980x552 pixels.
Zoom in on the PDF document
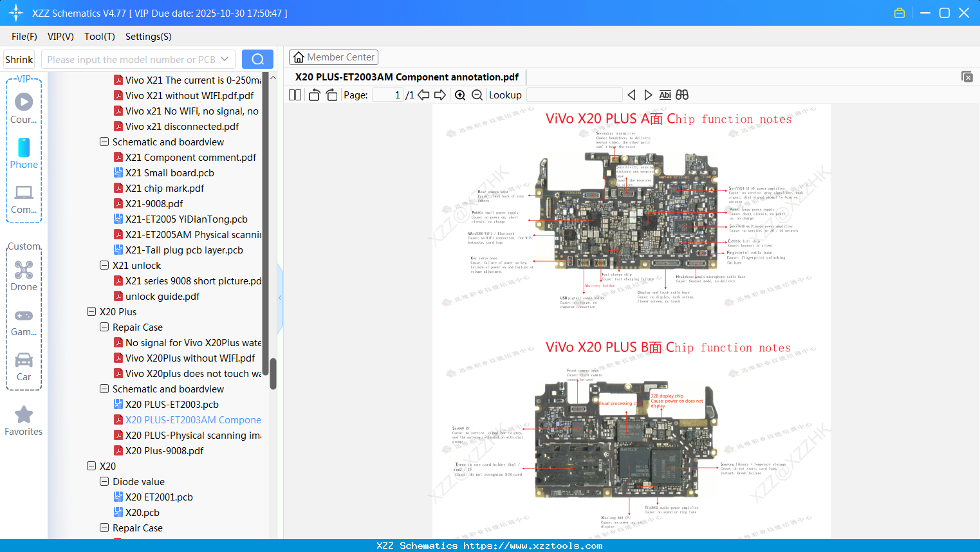[x=459, y=95]
